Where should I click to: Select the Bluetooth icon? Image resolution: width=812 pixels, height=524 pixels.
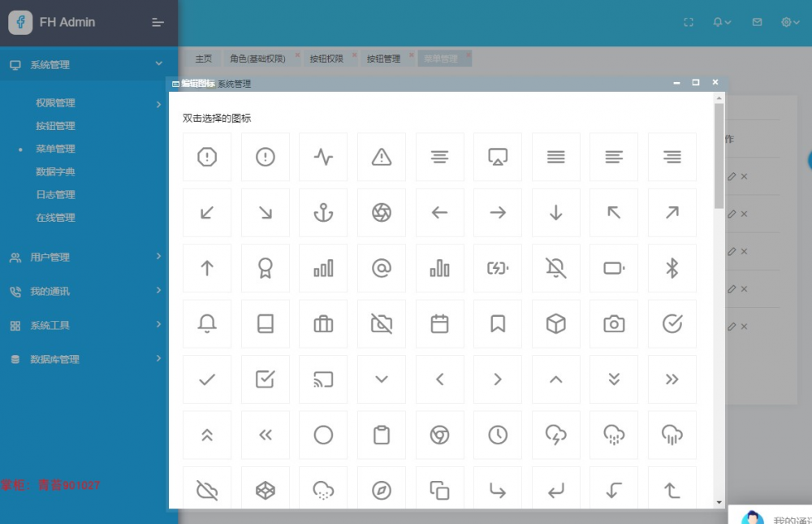(672, 268)
